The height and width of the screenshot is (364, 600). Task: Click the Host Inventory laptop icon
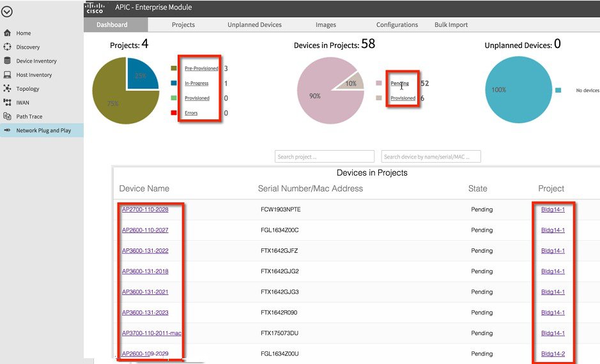7,75
